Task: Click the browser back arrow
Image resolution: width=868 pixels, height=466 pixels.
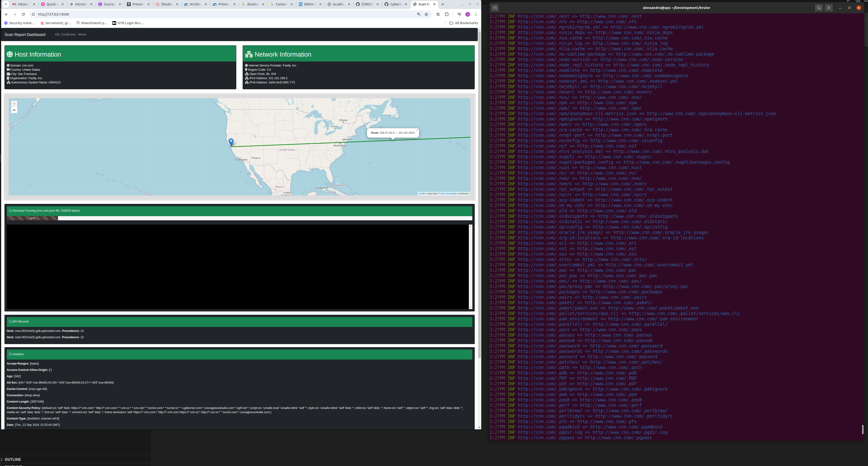Action: pyautogui.click(x=6, y=14)
